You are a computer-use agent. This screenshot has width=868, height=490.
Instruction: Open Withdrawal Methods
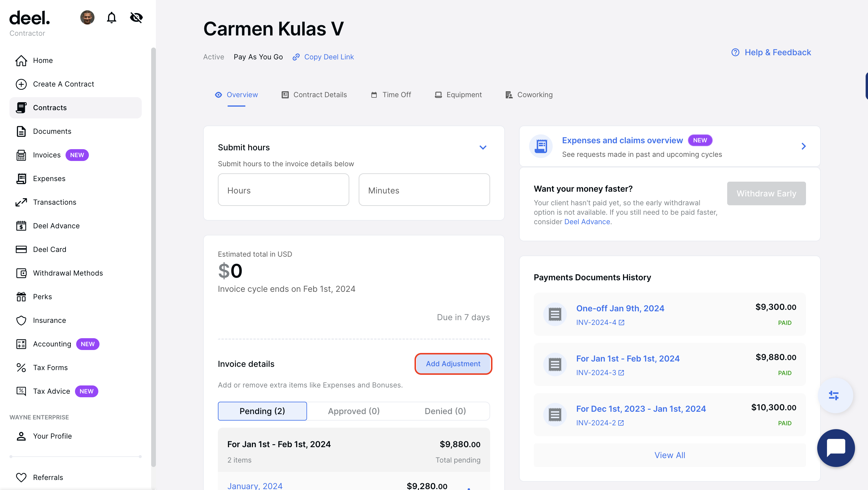click(x=68, y=273)
